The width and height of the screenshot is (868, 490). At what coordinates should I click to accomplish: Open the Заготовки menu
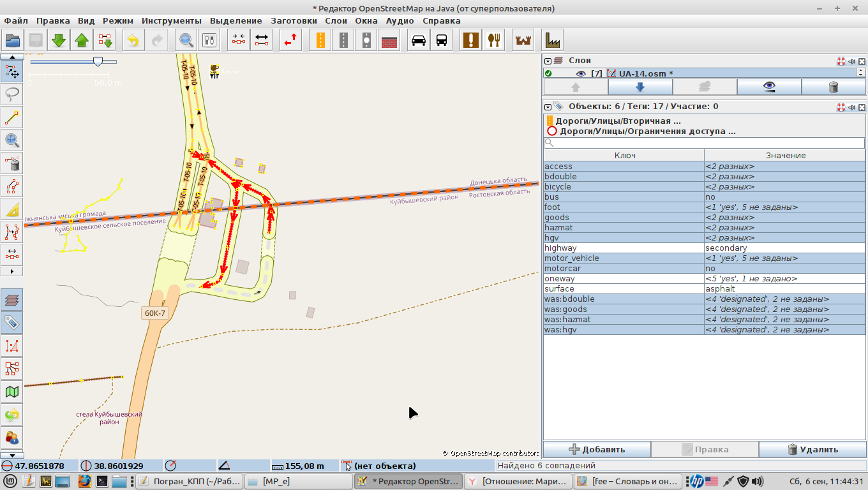coord(294,20)
